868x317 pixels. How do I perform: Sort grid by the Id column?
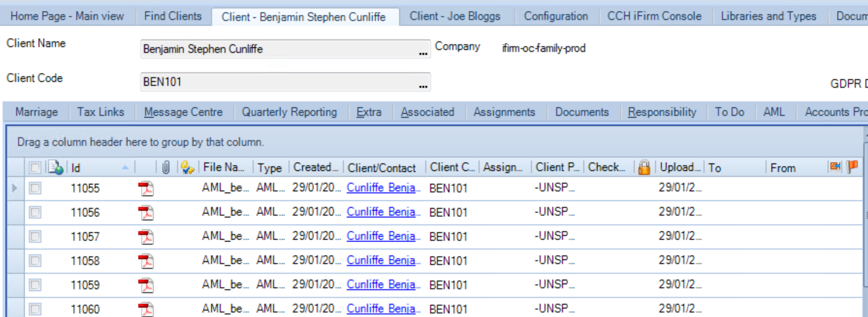(100, 168)
